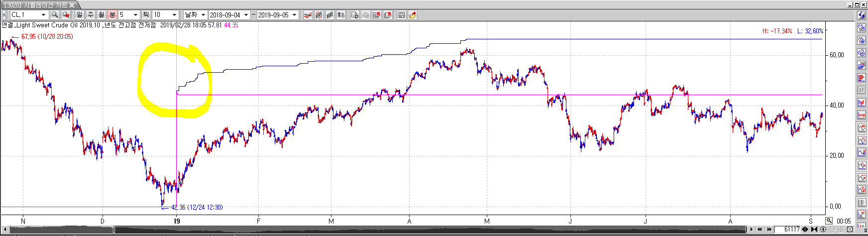The height and width of the screenshot is (236, 868).
Task: Click the fast-forward button in bottom bar
Action: pos(769,230)
